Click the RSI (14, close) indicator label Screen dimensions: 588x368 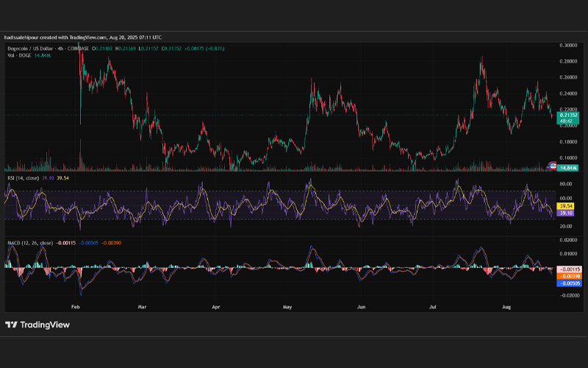click(x=24, y=178)
